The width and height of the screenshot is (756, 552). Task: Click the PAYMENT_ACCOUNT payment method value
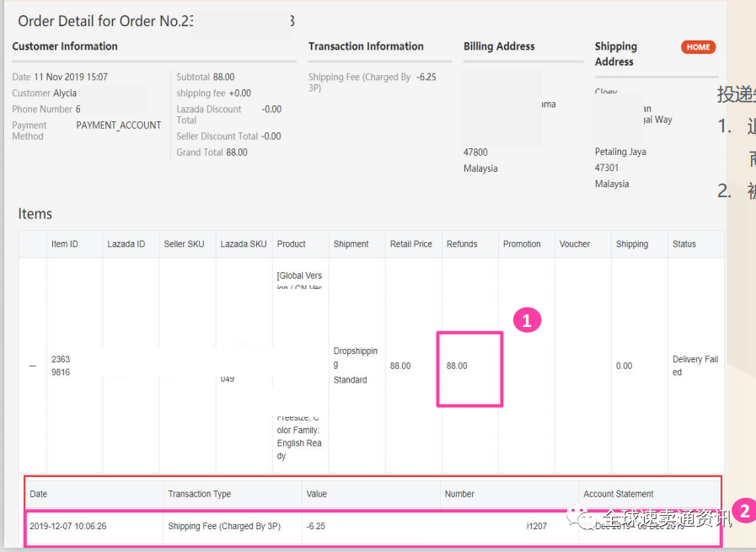[x=119, y=126]
